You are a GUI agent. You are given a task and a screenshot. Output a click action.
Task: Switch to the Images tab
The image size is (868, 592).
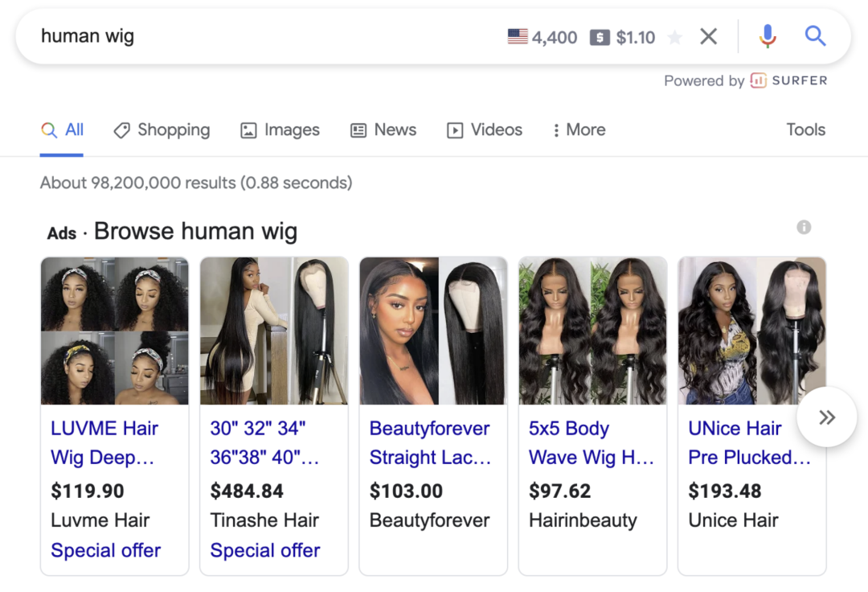(x=280, y=129)
